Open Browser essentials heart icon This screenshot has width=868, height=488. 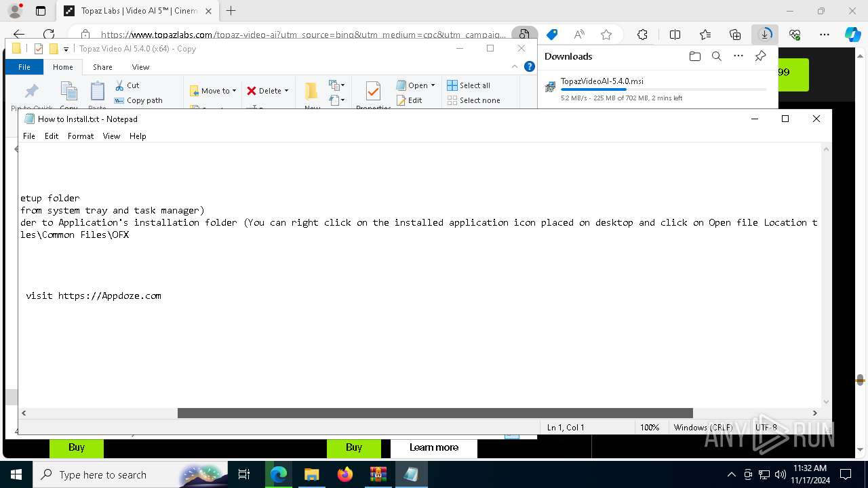(x=795, y=35)
